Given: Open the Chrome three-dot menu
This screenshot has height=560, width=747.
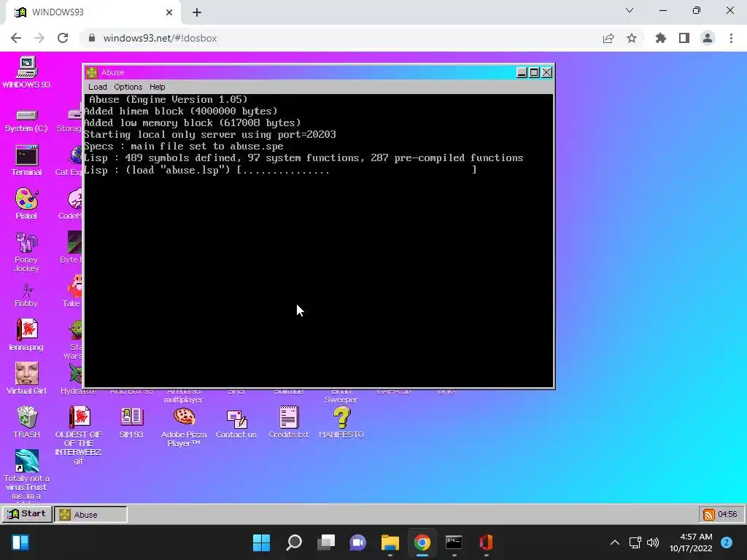Looking at the screenshot, I should [x=731, y=38].
